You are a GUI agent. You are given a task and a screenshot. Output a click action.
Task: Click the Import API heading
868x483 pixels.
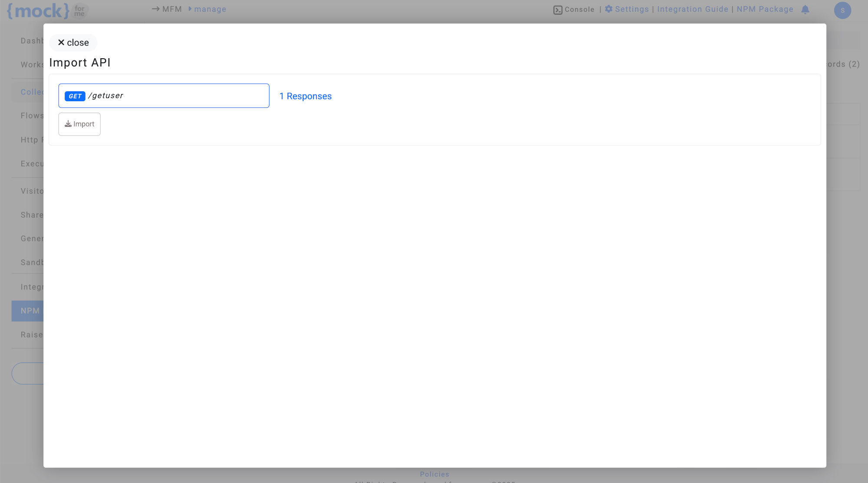click(80, 63)
